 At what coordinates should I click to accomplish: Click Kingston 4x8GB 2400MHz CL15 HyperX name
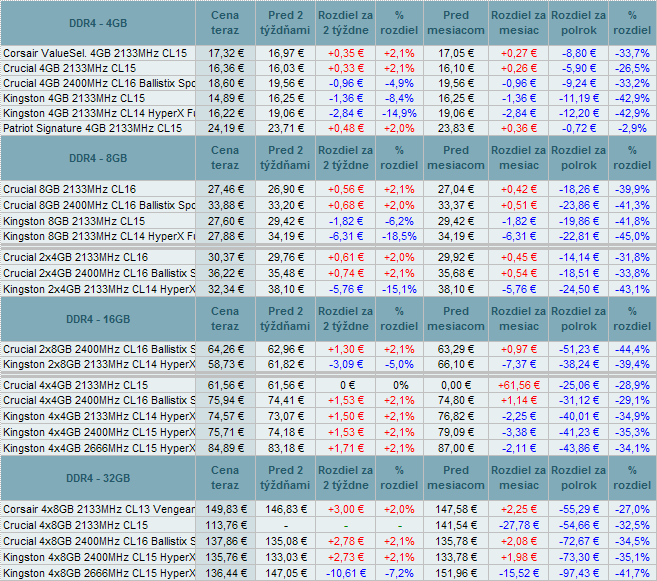[98, 557]
